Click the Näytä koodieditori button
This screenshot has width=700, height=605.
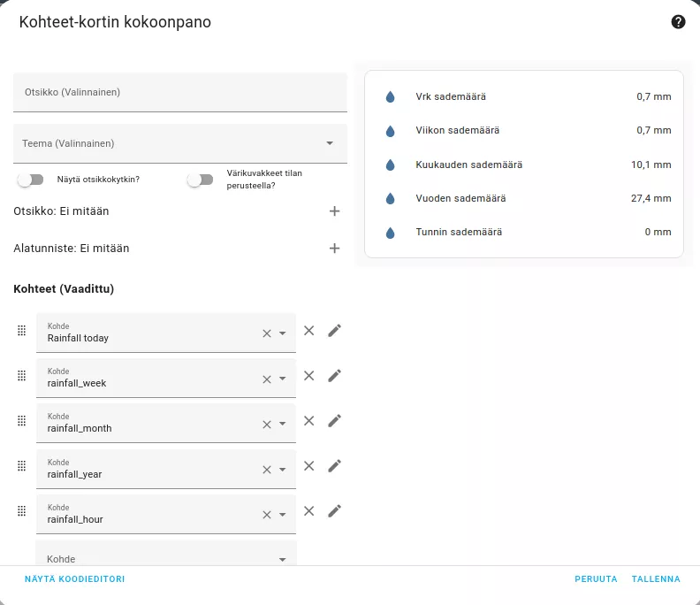[74, 579]
